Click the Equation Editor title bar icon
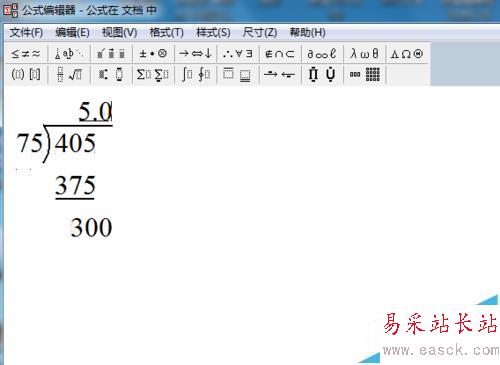This screenshot has height=365, width=500. (x=10, y=10)
